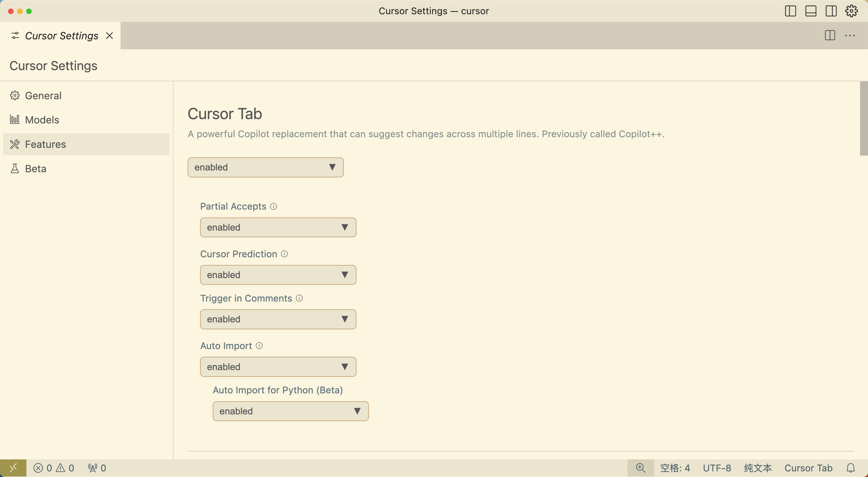This screenshot has height=477, width=868.
Task: Click the settings page vertical scrollbar
Action: coord(864,118)
